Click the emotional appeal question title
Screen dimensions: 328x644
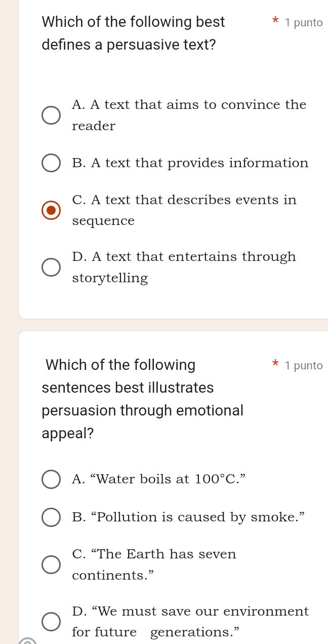pyautogui.click(x=142, y=399)
